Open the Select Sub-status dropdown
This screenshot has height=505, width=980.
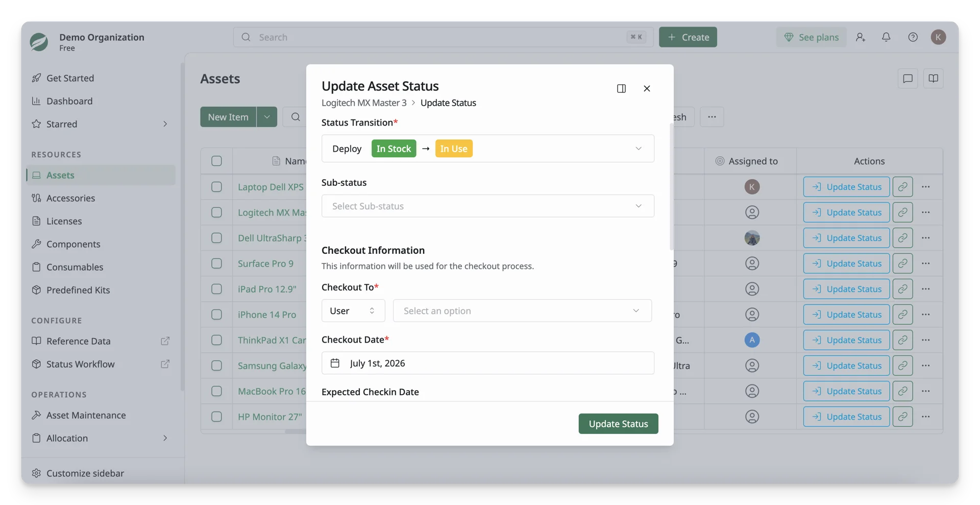(487, 206)
